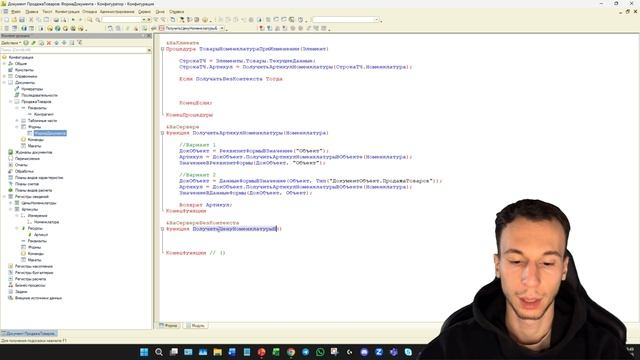Open the Сервис menu
The image size is (640, 360).
point(144,12)
